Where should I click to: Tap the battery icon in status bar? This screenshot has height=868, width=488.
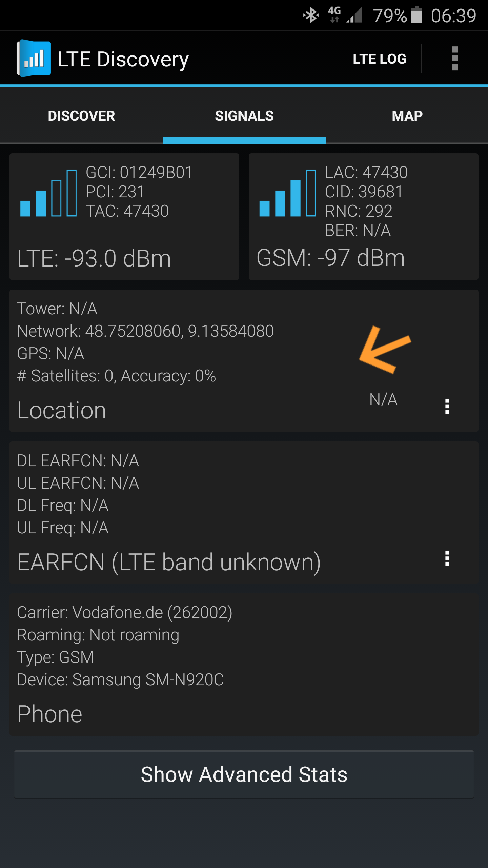click(x=417, y=15)
